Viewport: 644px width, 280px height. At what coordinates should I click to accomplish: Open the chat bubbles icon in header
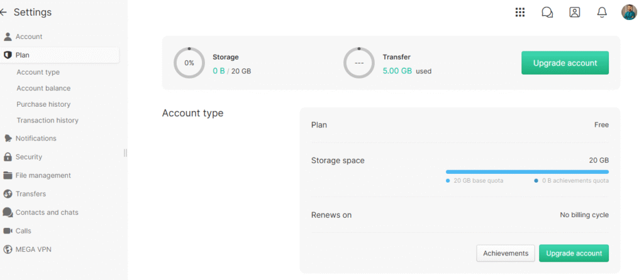pos(547,13)
